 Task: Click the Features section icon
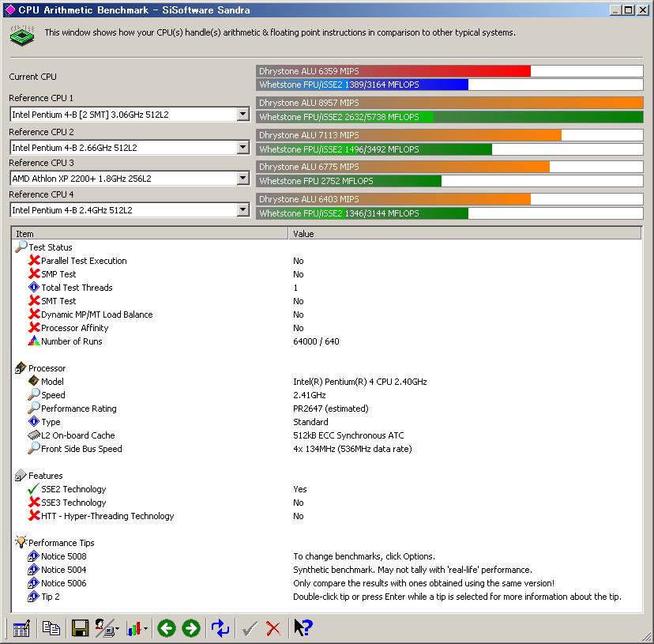(x=21, y=476)
